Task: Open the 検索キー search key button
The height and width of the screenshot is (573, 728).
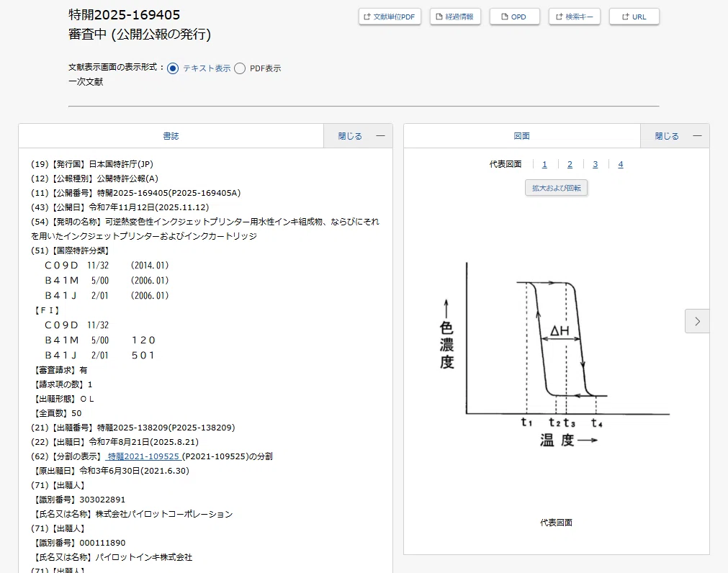Action: pos(574,17)
